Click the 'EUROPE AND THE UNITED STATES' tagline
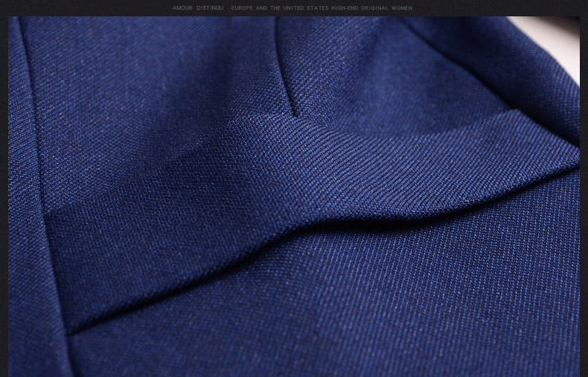588x377 pixels. click(x=280, y=8)
